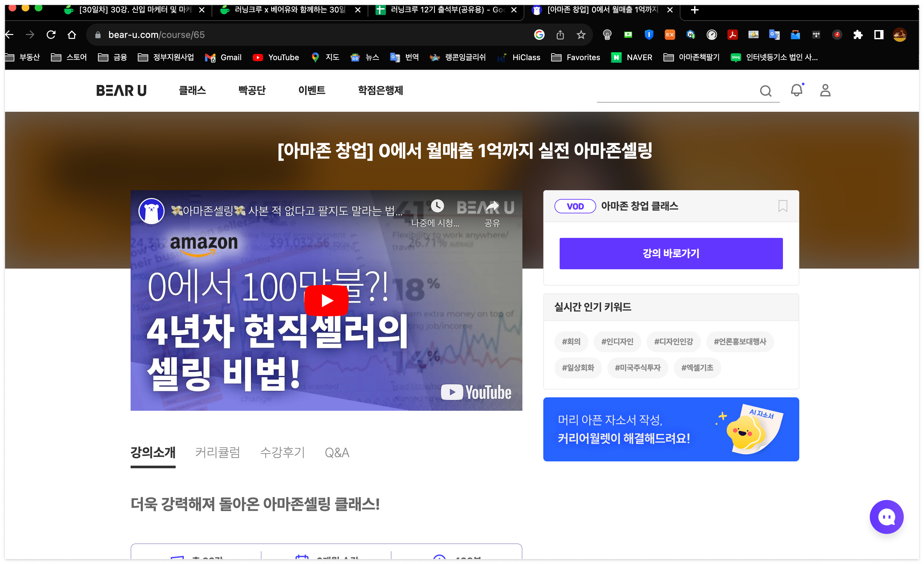924x564 pixels.
Task: Click the search magnifier icon
Action: point(765,91)
